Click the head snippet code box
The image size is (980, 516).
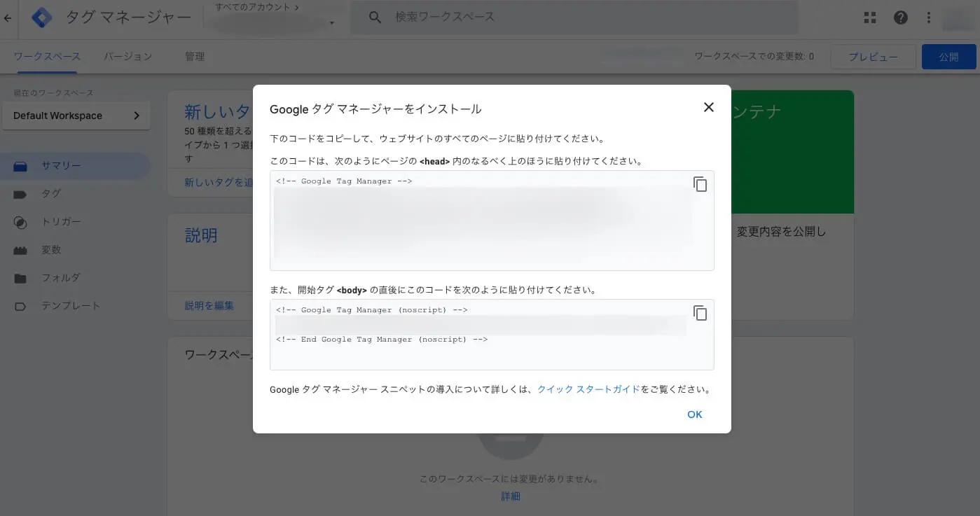[492, 221]
